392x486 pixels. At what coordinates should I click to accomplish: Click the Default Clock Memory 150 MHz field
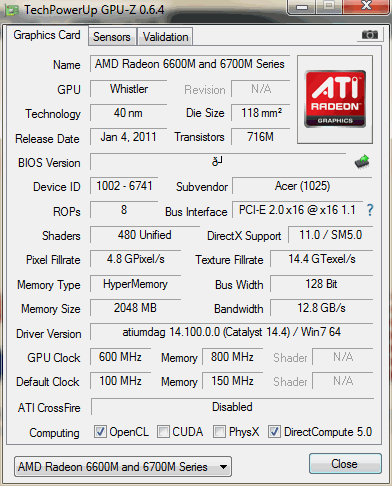232,381
